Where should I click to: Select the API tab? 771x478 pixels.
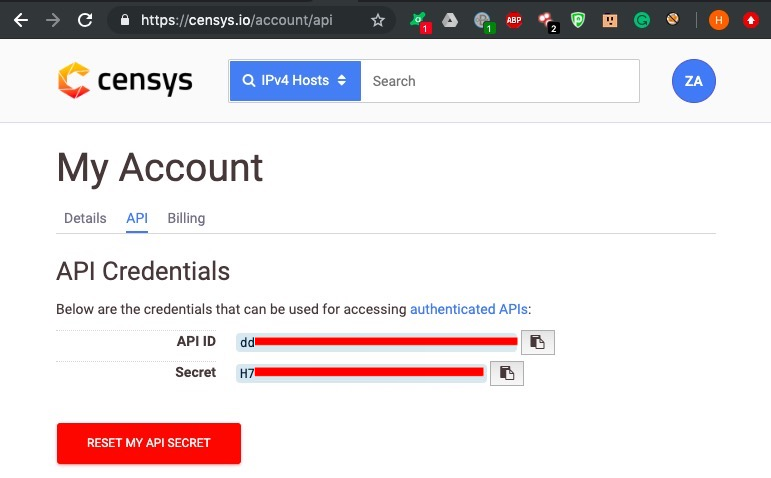point(137,218)
